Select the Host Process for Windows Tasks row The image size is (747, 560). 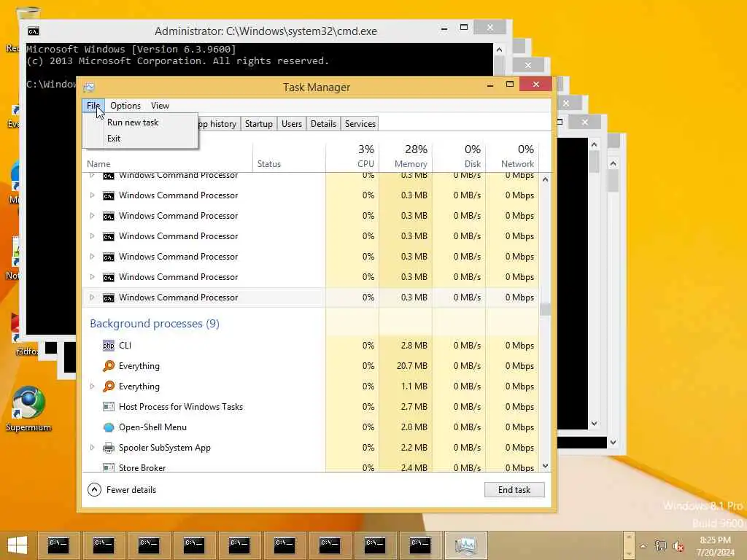click(x=311, y=407)
